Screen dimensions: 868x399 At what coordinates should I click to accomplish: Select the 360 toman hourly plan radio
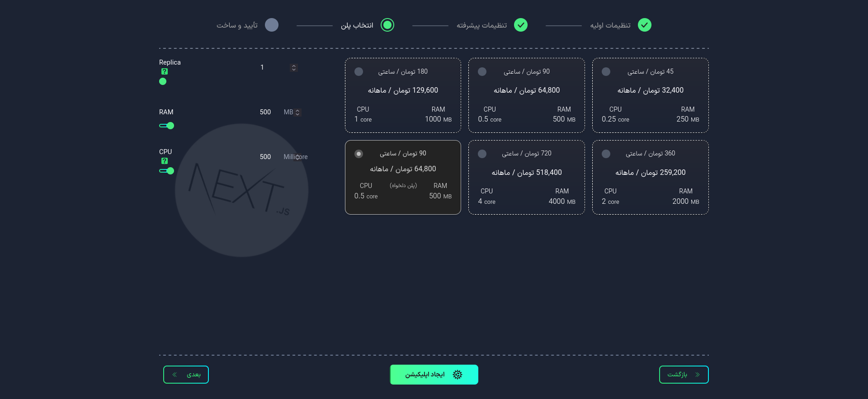click(x=606, y=154)
